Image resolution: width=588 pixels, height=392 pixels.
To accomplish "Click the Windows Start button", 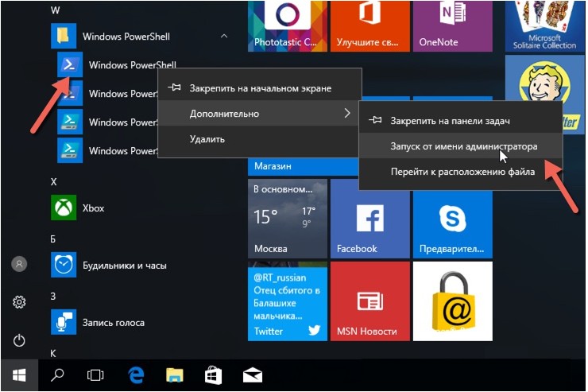I will click(19, 375).
